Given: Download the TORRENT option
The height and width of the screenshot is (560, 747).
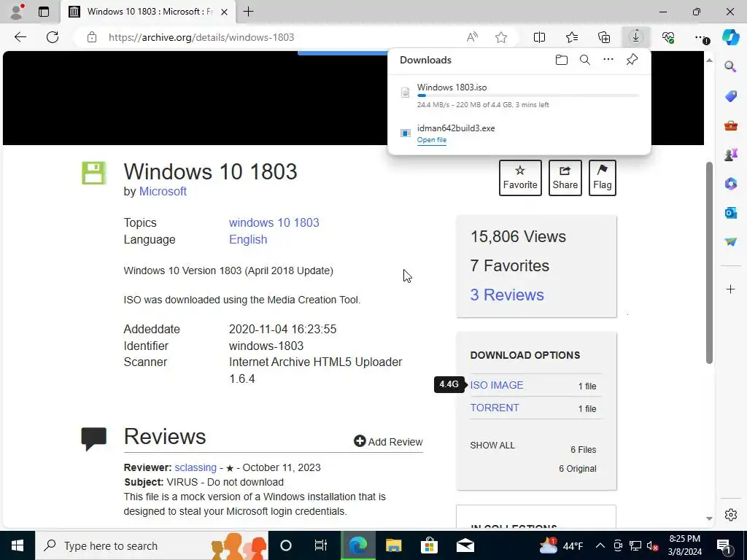Looking at the screenshot, I should [495, 408].
